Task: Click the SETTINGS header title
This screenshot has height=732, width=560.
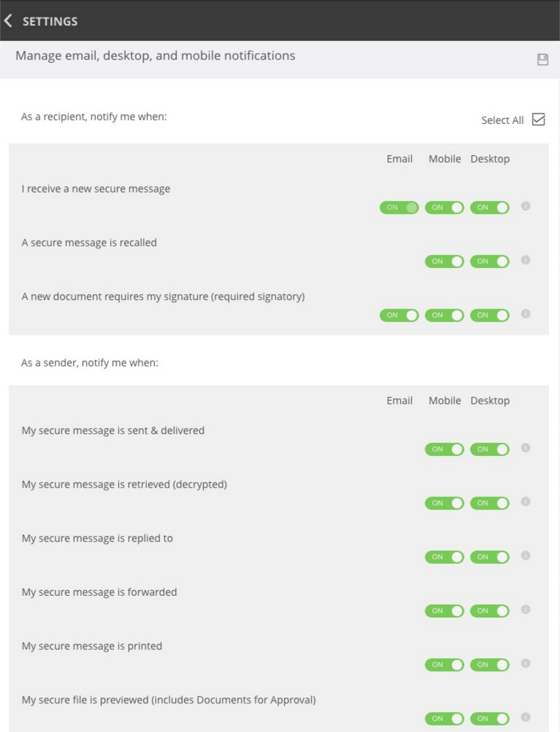Action: pos(50,21)
